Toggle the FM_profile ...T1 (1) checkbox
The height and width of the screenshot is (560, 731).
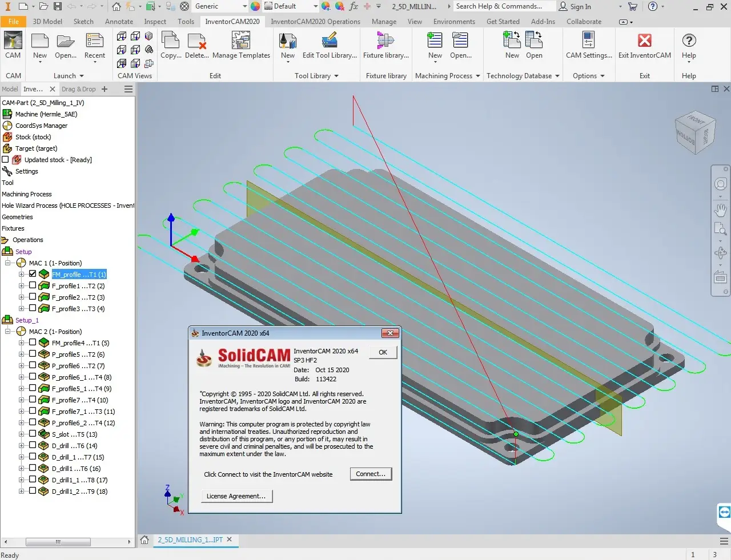click(33, 274)
